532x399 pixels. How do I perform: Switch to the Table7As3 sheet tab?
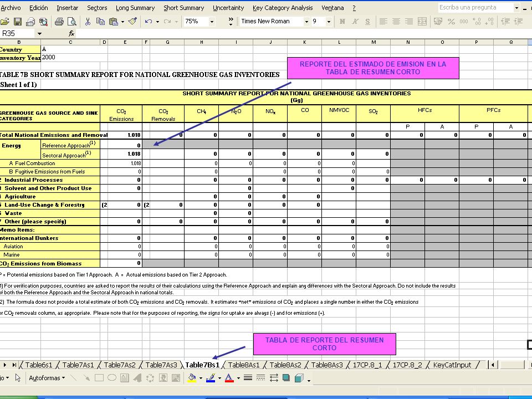[161, 365]
